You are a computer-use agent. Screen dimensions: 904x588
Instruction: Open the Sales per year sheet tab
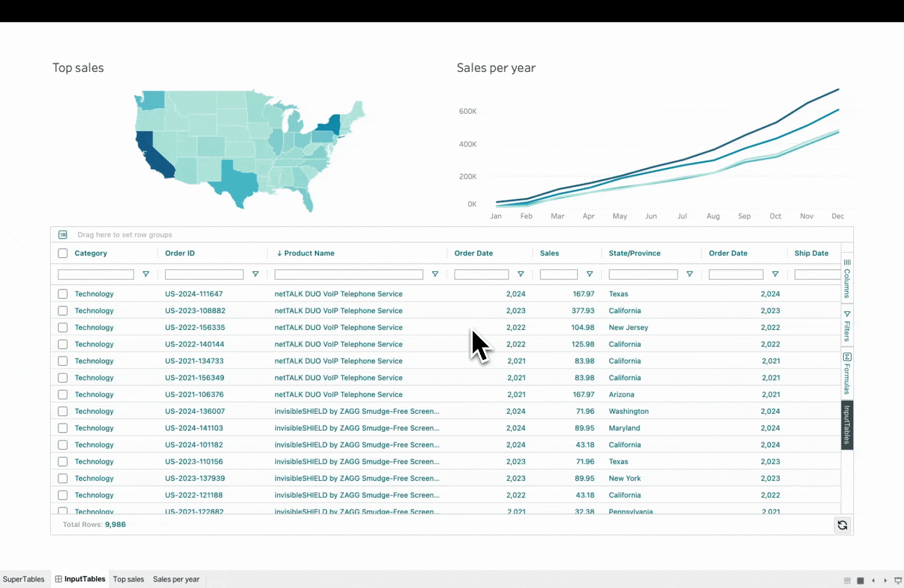click(x=176, y=579)
